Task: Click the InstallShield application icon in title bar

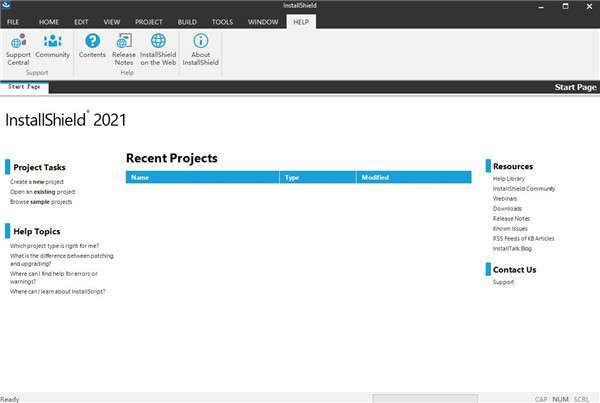Action: 6,5
